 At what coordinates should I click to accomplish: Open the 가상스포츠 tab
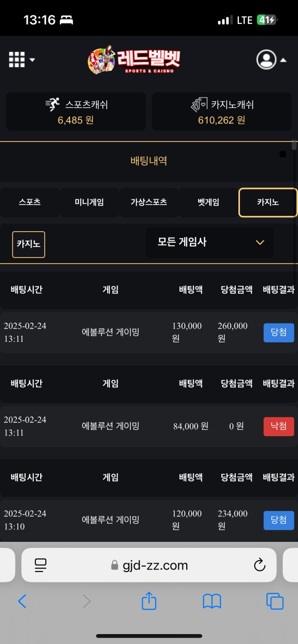pyautogui.click(x=149, y=202)
